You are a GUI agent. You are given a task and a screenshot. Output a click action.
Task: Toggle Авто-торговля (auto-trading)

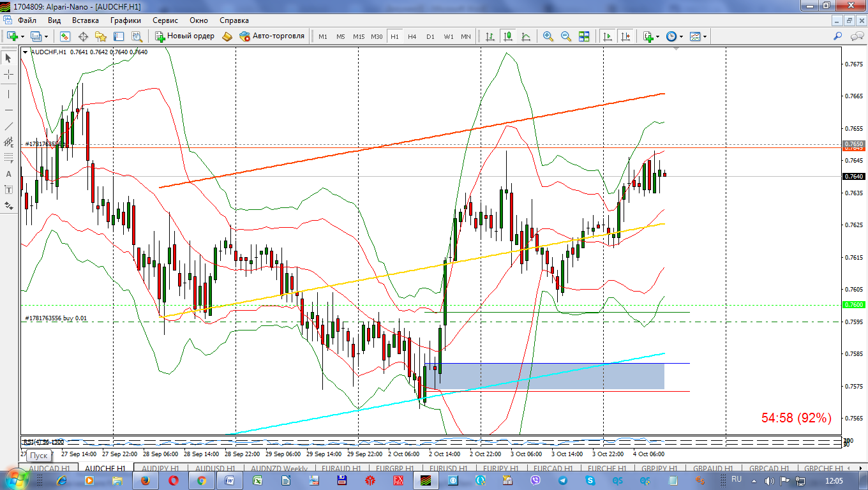(271, 36)
